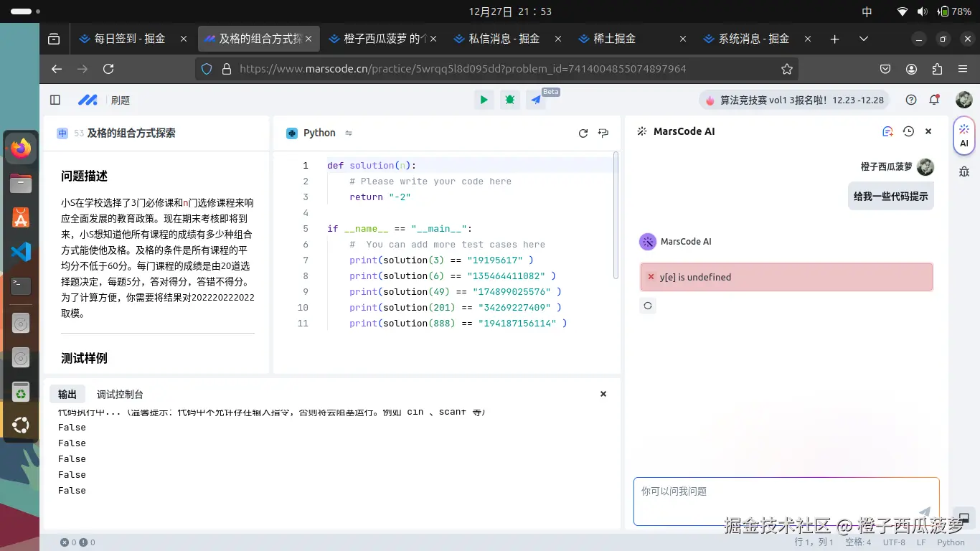
Task: Click the 给我一些代码提示 button
Action: click(x=890, y=195)
